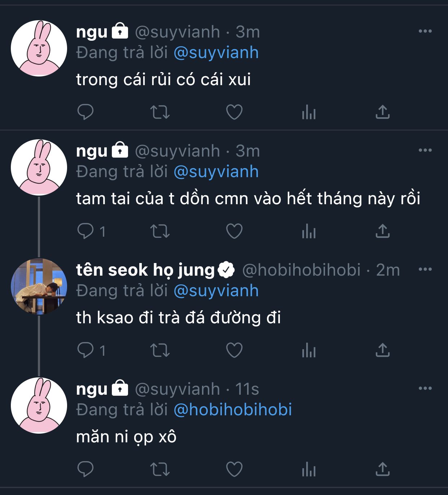Share the "măn ni ọp xô" tweet

point(383,469)
